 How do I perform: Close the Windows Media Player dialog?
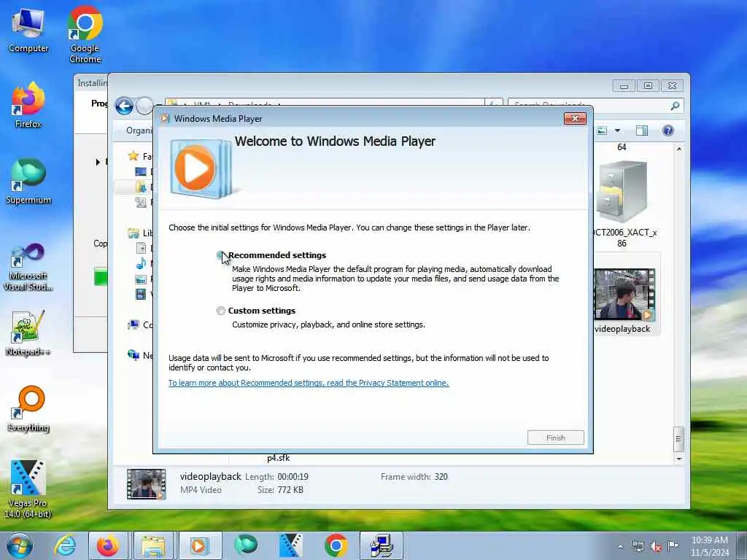pos(575,119)
